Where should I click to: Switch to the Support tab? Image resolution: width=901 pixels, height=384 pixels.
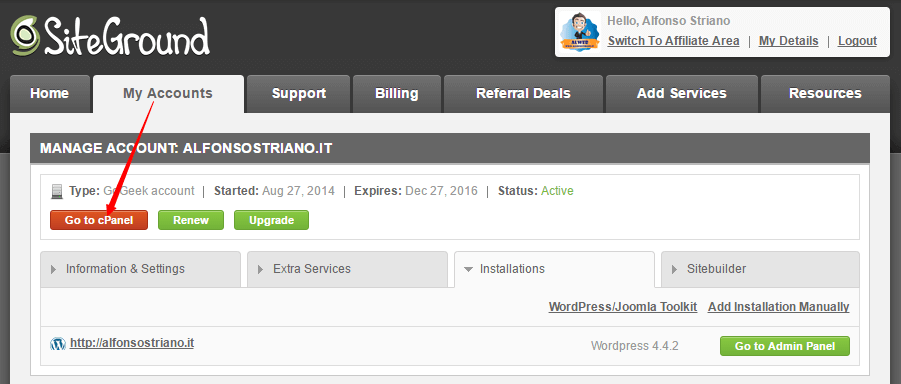pos(299,94)
